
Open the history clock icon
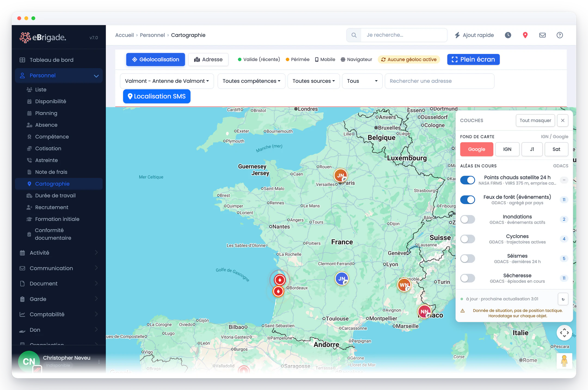click(x=508, y=35)
